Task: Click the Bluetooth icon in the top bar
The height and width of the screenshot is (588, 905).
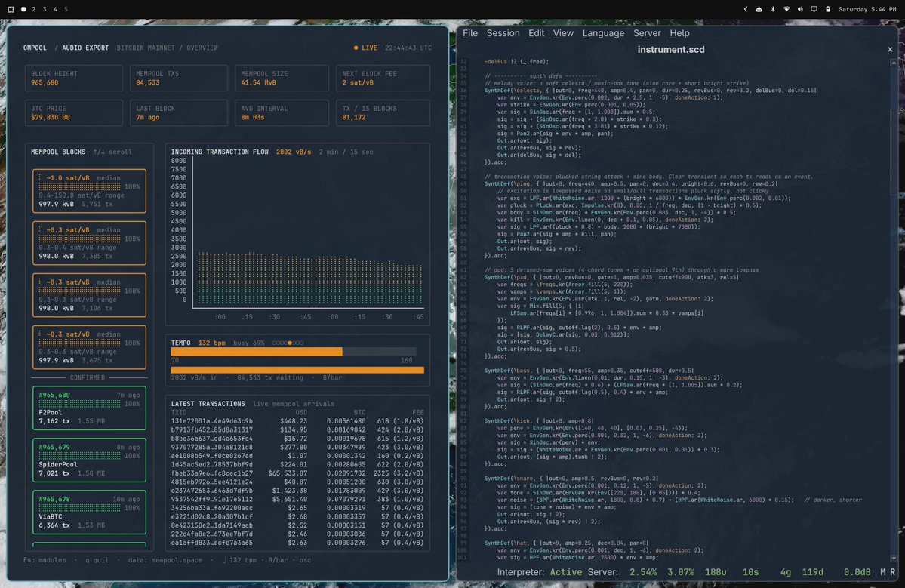Action: (773, 9)
